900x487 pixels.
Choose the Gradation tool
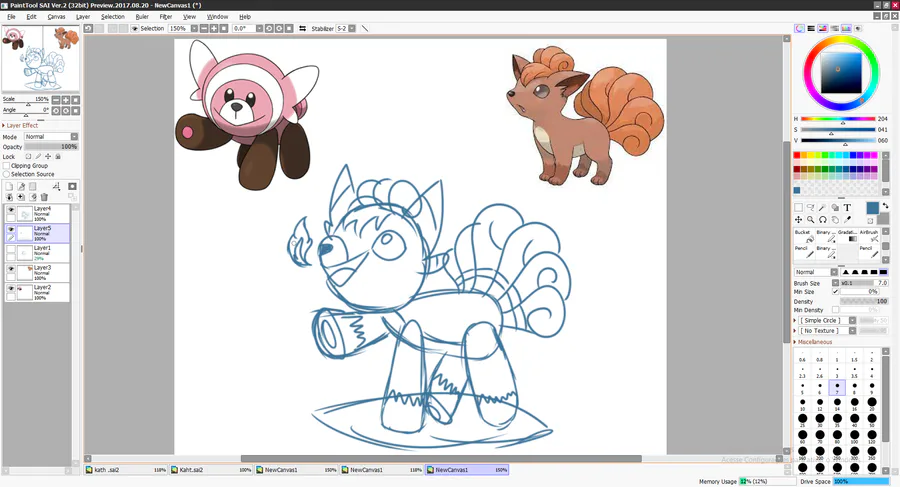pyautogui.click(x=848, y=236)
